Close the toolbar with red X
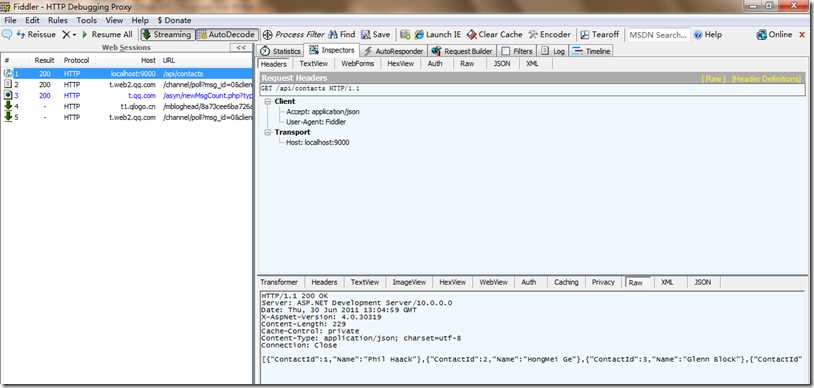Screen dimensions: 814x388 pos(802,35)
